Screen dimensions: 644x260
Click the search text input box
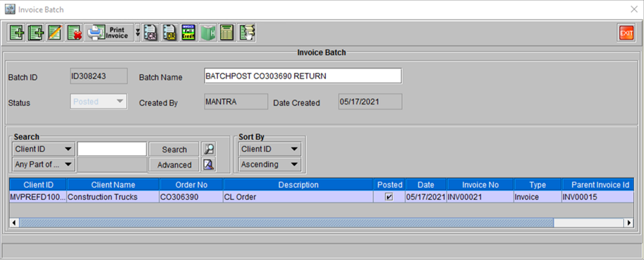coord(111,149)
